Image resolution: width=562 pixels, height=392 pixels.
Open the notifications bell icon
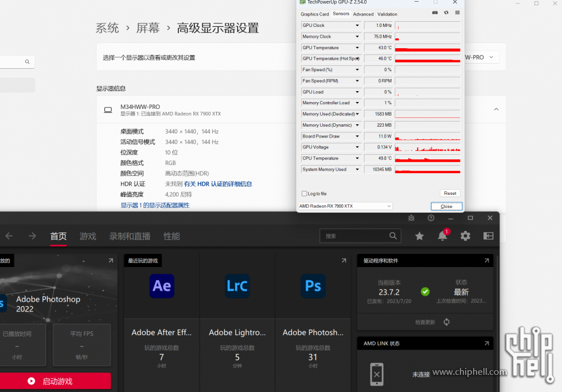(442, 236)
